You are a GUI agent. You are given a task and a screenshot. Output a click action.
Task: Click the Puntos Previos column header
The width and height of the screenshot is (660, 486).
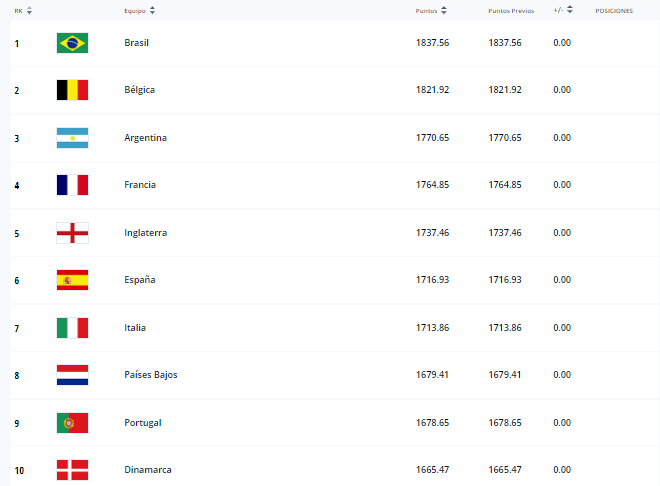point(511,11)
